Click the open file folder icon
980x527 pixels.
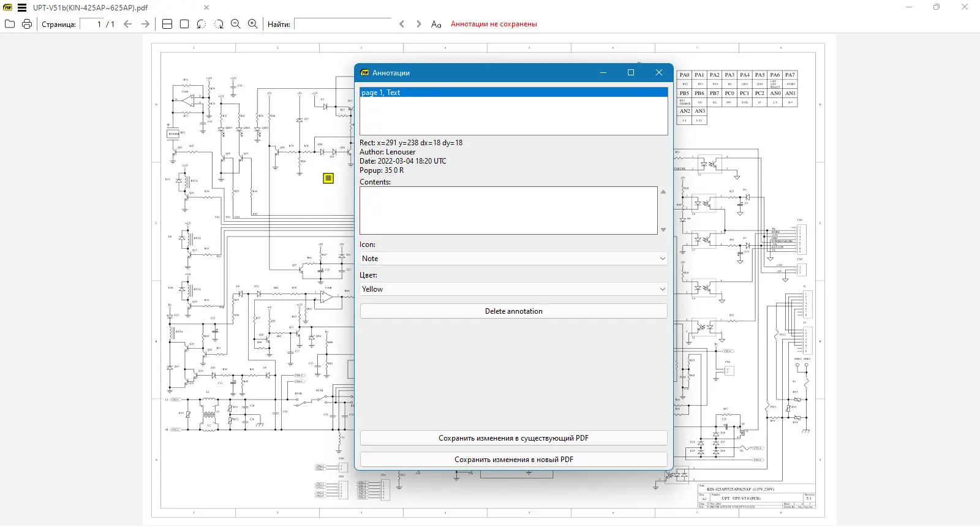coord(10,24)
